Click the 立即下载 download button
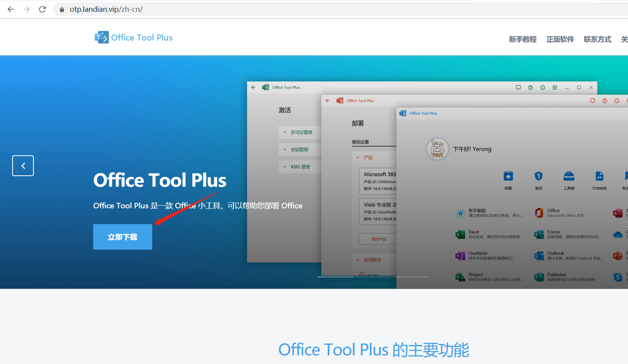Screen dimensions: 628x364 [123, 237]
